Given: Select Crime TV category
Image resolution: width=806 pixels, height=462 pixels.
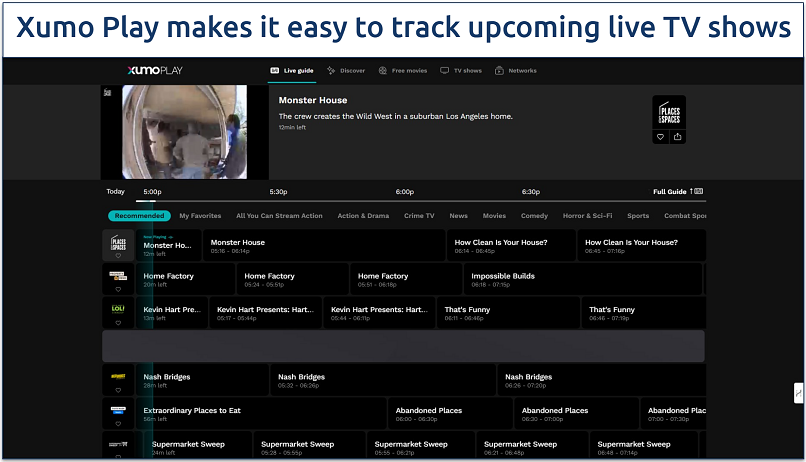Looking at the screenshot, I should 419,216.
